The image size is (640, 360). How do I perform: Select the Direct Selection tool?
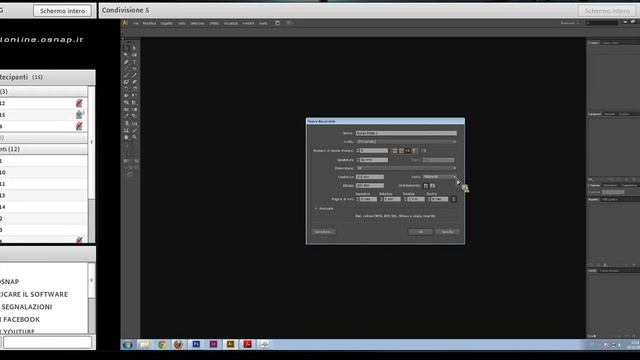click(134, 48)
